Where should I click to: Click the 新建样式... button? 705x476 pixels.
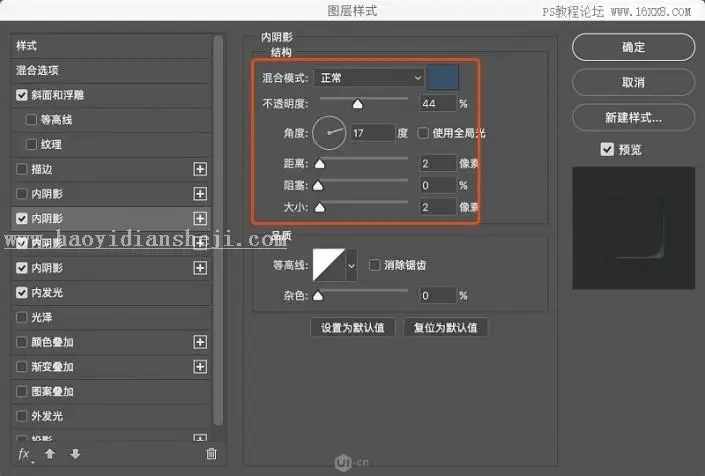click(634, 118)
